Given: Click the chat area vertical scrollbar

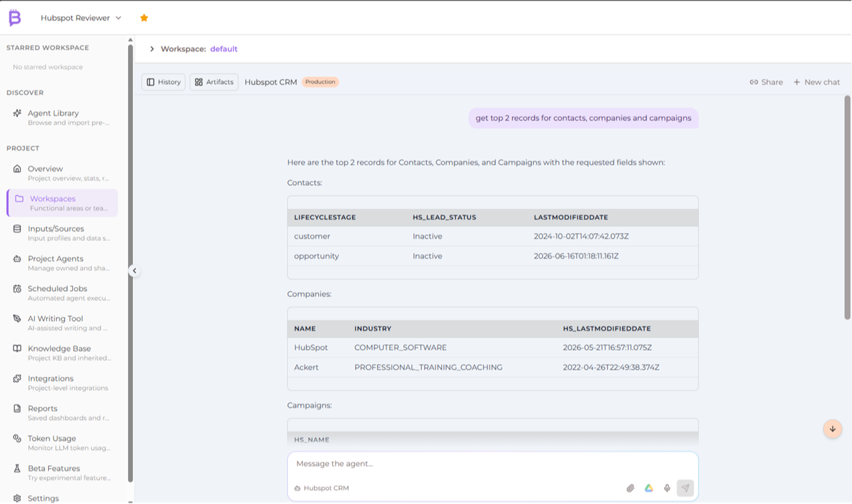Looking at the screenshot, I should click(847, 207).
